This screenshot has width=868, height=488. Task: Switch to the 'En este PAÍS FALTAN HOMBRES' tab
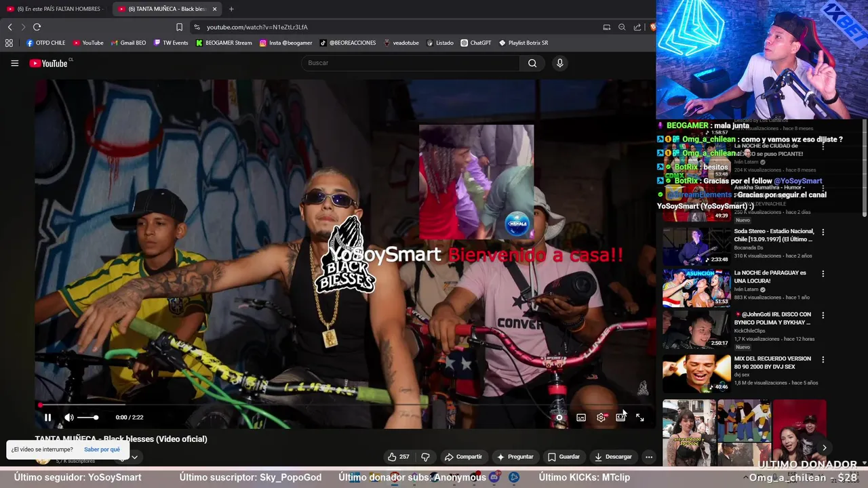(x=56, y=9)
